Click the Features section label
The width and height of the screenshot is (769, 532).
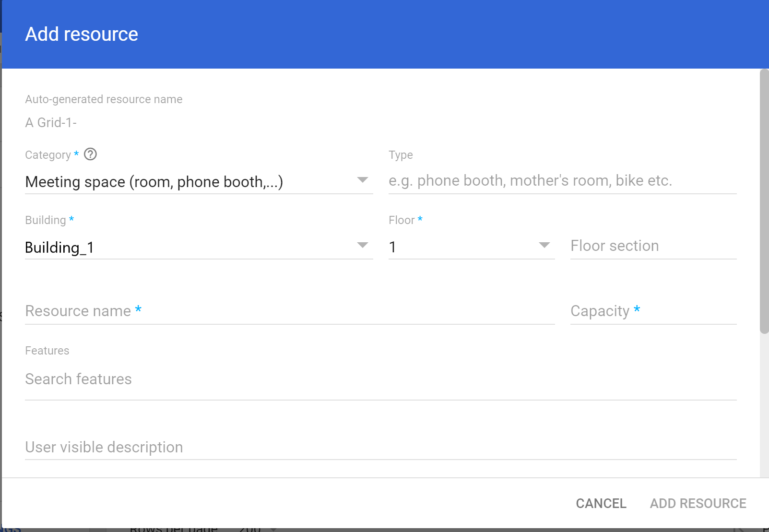[47, 351]
